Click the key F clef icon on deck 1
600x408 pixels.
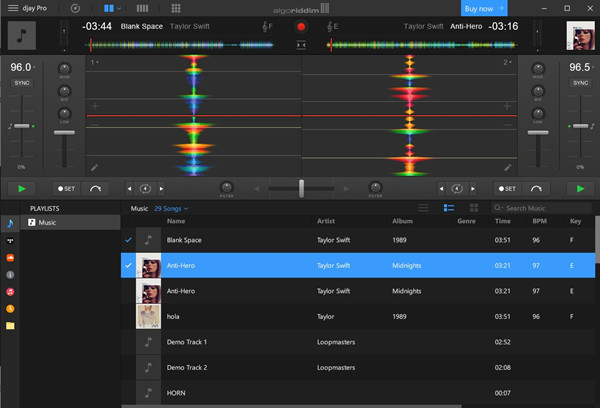tap(267, 26)
